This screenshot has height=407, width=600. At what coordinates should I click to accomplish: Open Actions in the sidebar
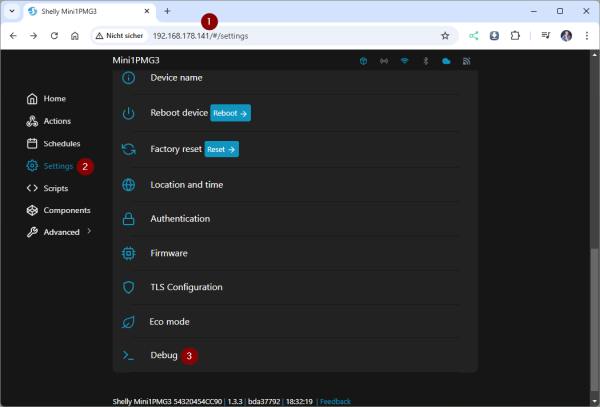point(49,121)
